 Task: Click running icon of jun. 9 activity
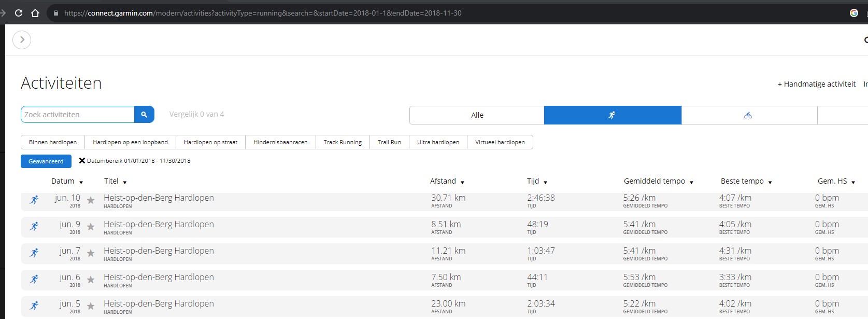(34, 227)
